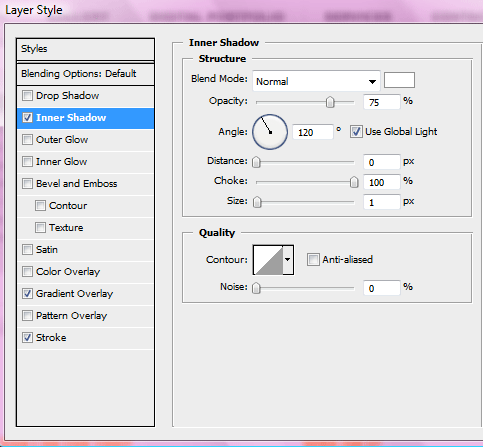Click the Angle dial control
The width and height of the screenshot is (483, 447).
[x=270, y=132]
